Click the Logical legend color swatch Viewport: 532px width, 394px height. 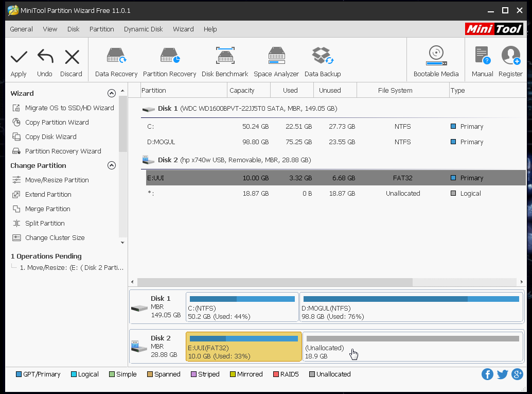coord(74,374)
